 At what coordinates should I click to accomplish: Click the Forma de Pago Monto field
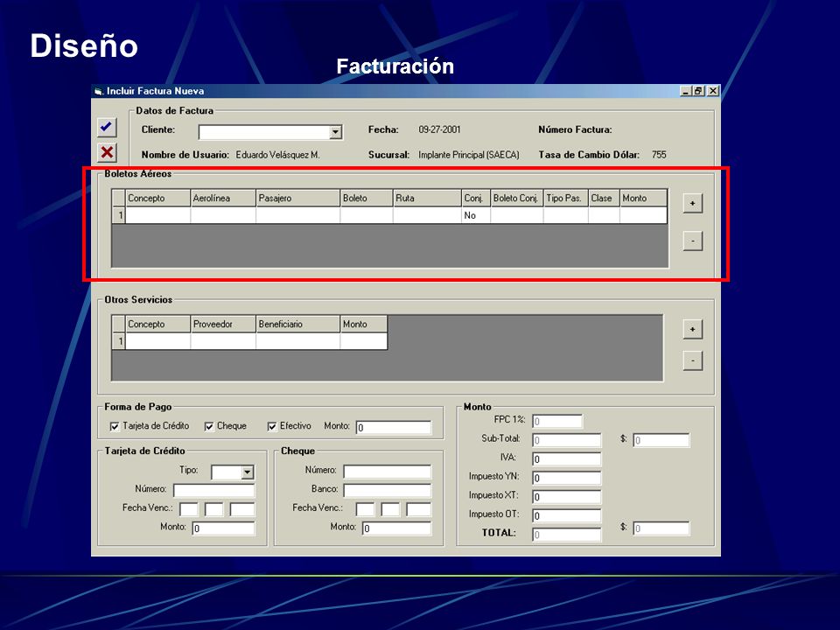393,428
